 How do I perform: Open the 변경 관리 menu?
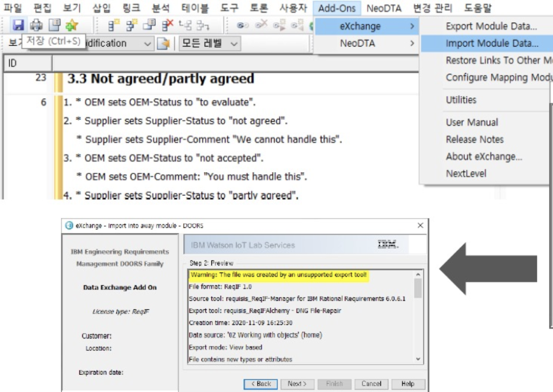[433, 8]
